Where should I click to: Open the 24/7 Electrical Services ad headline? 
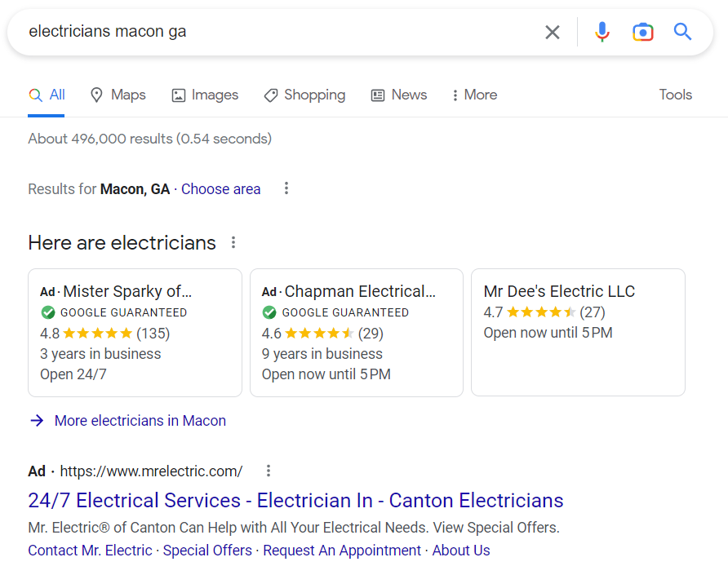[295, 500]
